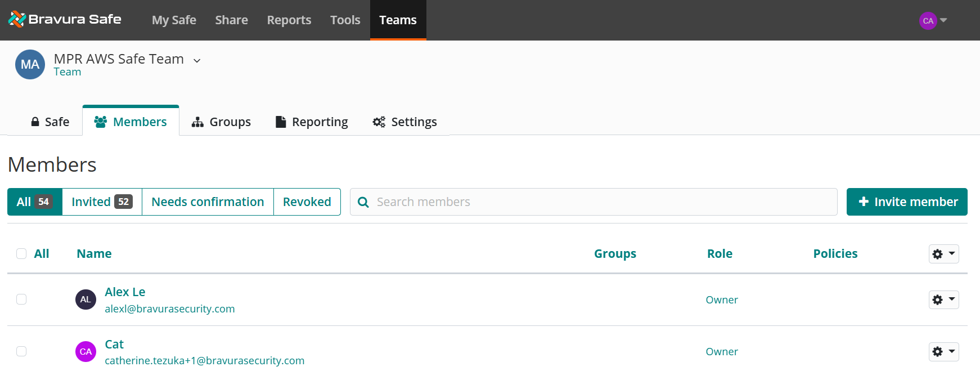Open the Cat member name link
Image resolution: width=980 pixels, height=371 pixels.
(x=114, y=344)
